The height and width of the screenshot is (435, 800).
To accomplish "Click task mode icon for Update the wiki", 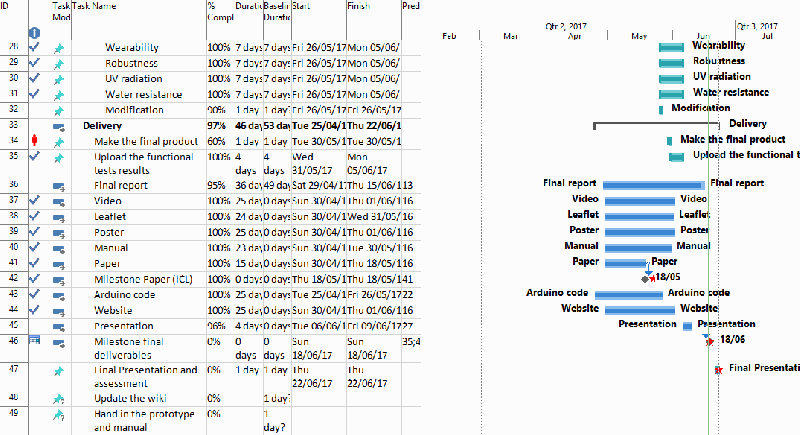I will point(59,398).
